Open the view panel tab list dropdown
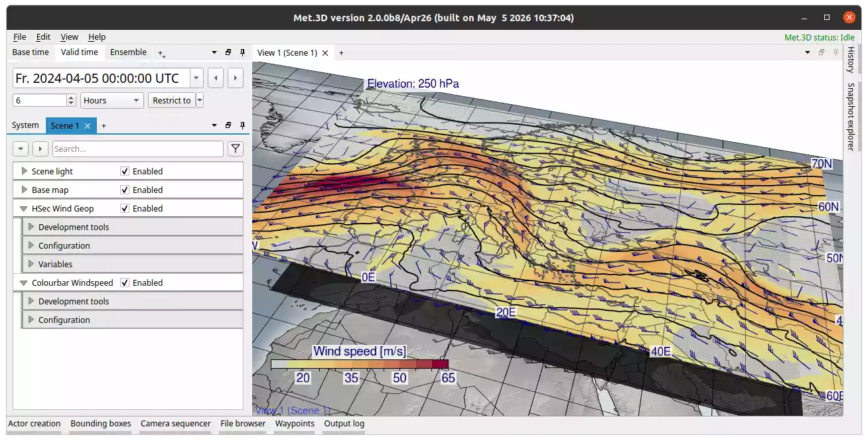868x441 pixels. 808,52
